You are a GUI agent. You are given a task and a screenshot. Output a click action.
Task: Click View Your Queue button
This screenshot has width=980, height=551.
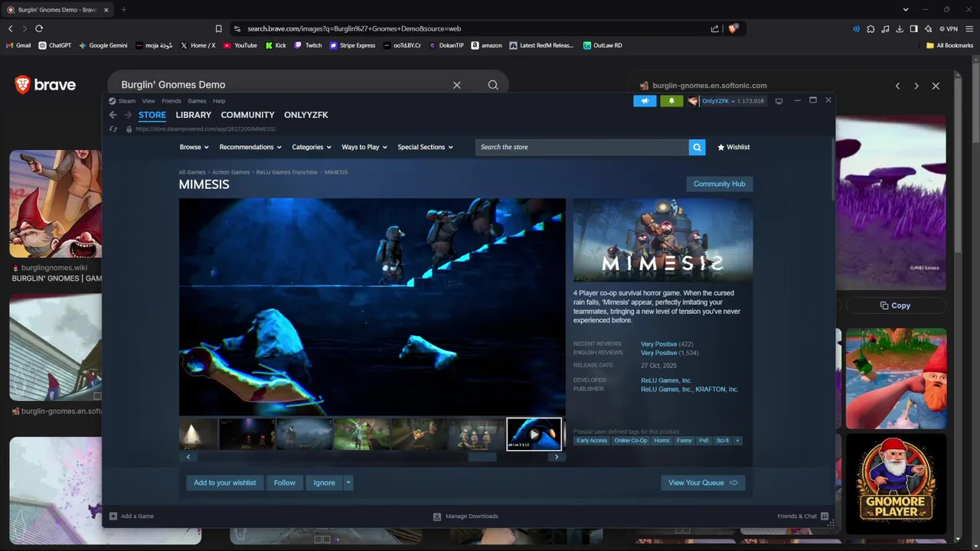click(x=703, y=483)
